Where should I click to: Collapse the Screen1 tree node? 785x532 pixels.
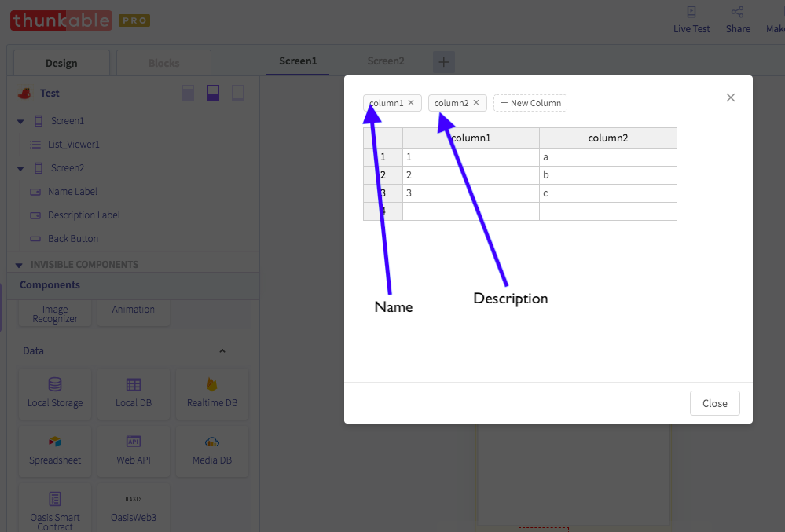click(x=20, y=121)
